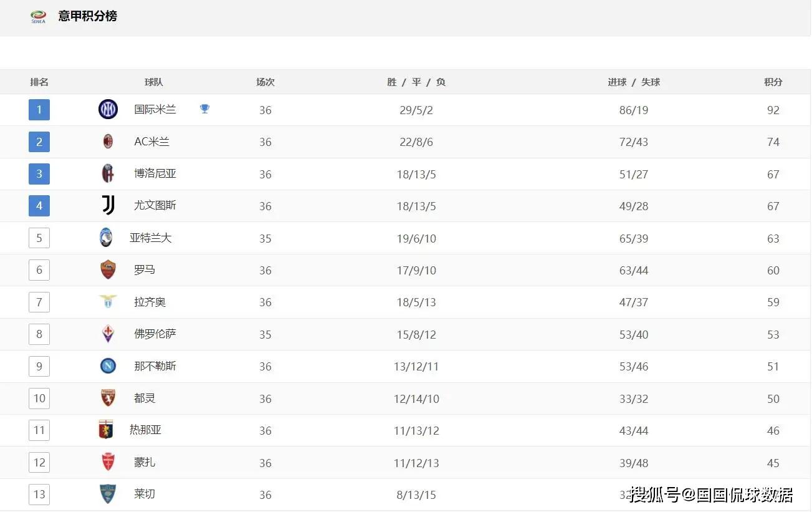Click the Serie A league logo

pos(39,17)
